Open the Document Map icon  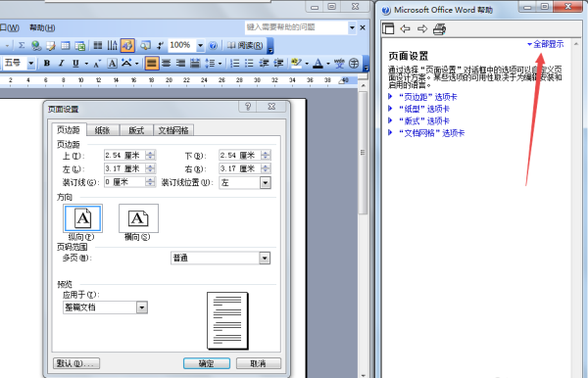tap(145, 45)
